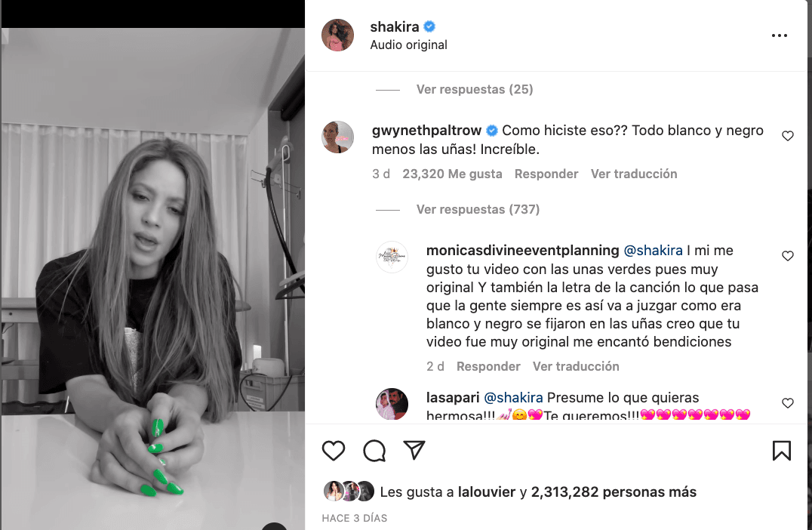Like gwynethpaltrow's comment with heart

(x=788, y=136)
